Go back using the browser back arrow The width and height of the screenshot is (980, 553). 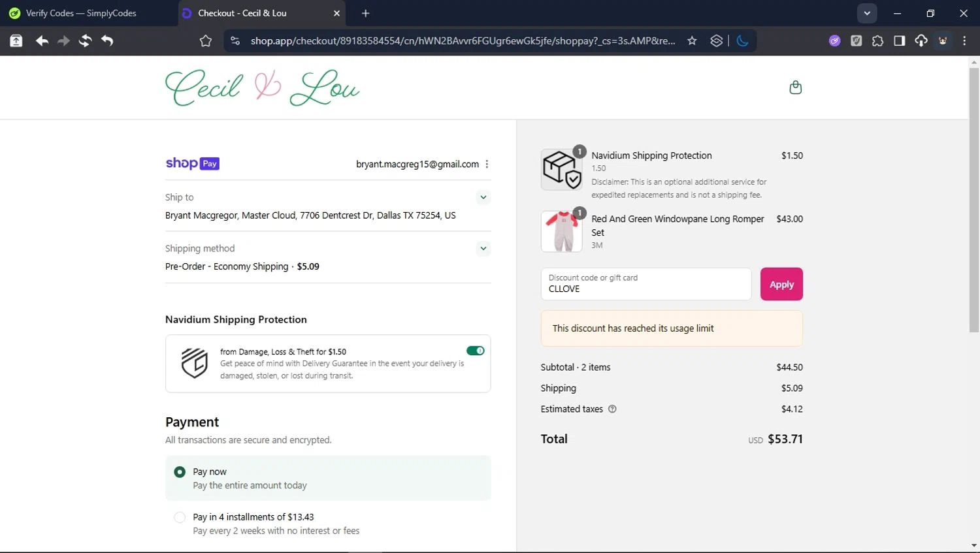point(42,40)
